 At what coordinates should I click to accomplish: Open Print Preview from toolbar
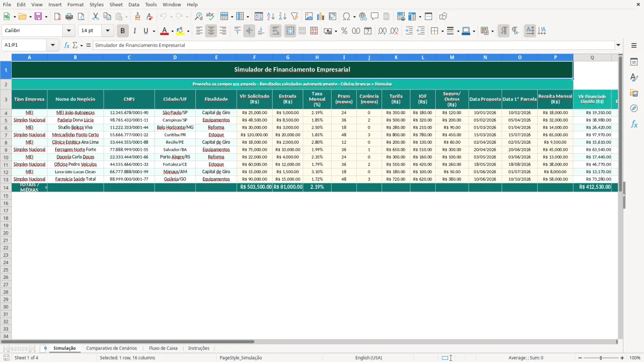pyautogui.click(x=80, y=17)
